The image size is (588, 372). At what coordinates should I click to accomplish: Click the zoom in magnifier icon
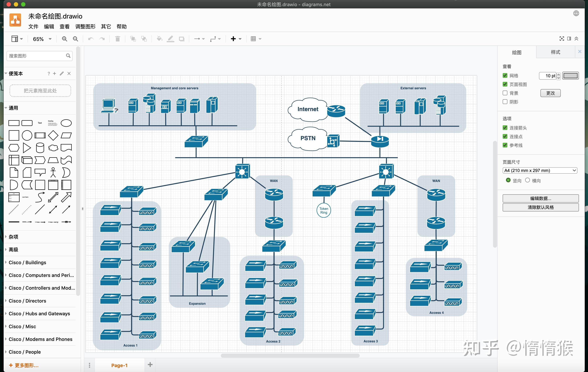click(64, 39)
